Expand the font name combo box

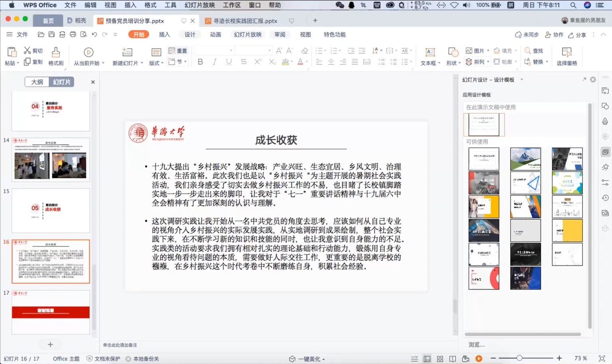[x=231, y=51]
